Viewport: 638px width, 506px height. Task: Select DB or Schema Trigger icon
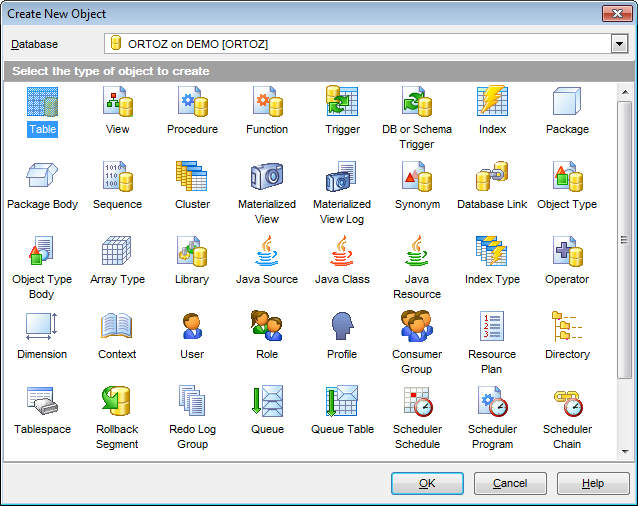[417, 102]
